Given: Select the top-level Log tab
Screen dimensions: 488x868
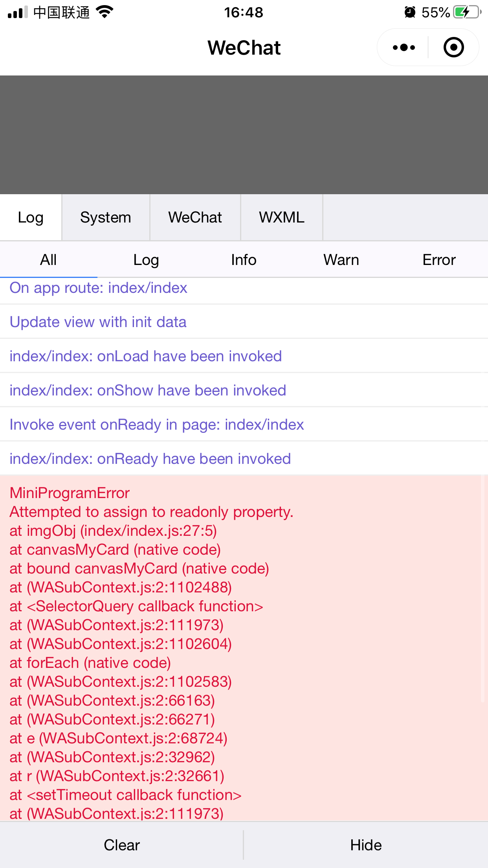Looking at the screenshot, I should [x=31, y=217].
